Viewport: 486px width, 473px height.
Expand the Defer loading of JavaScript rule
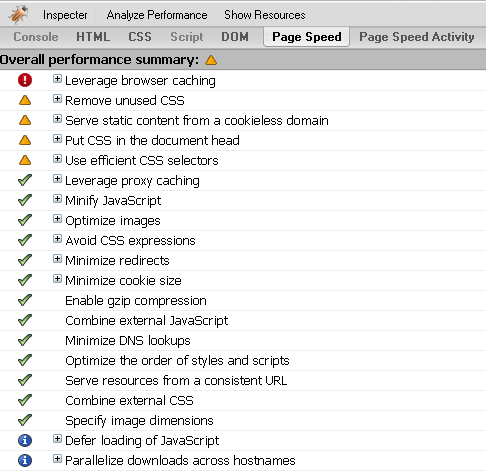(x=57, y=439)
